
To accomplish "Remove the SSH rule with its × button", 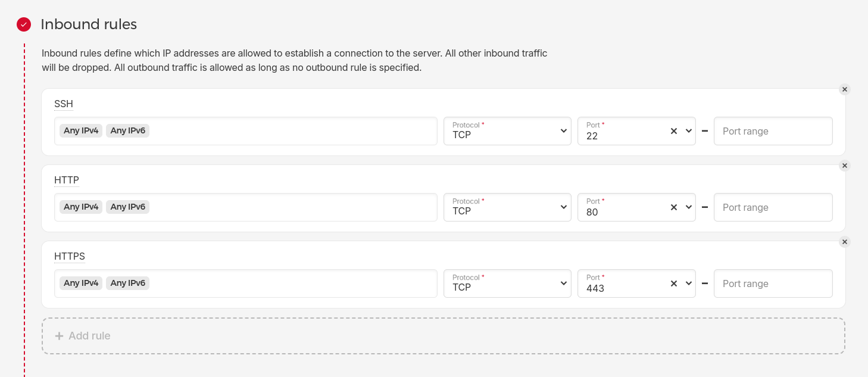I will click(845, 89).
